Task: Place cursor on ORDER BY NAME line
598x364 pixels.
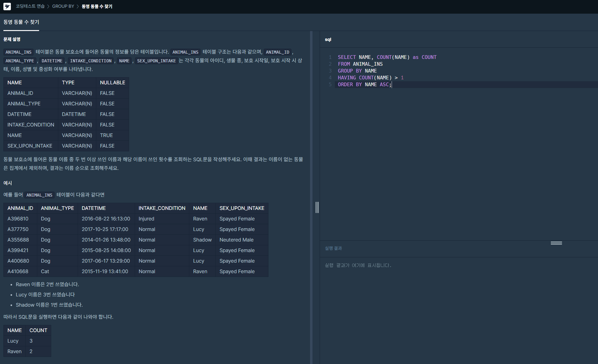Action: point(364,84)
